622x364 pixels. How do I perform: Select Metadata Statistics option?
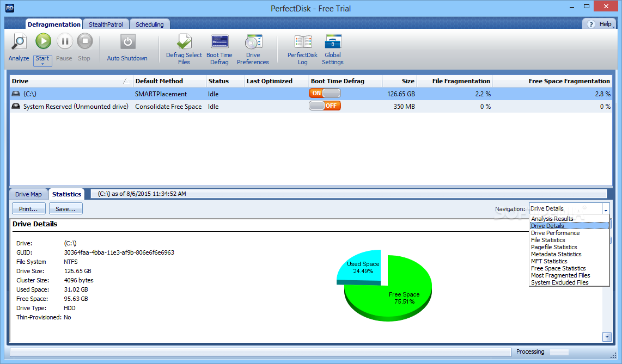pyautogui.click(x=569, y=254)
